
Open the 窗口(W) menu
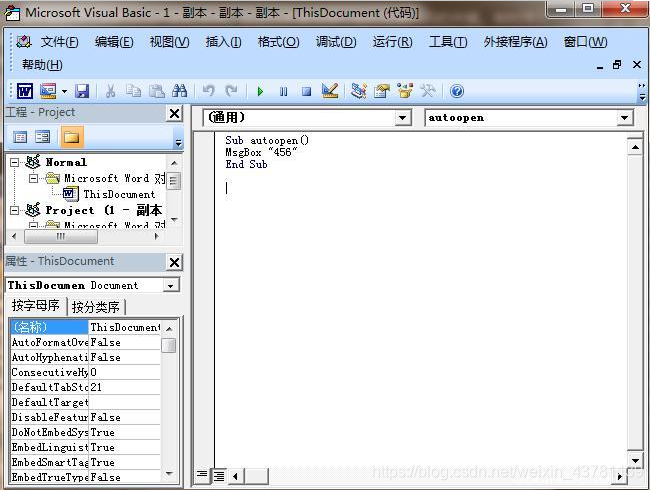585,42
